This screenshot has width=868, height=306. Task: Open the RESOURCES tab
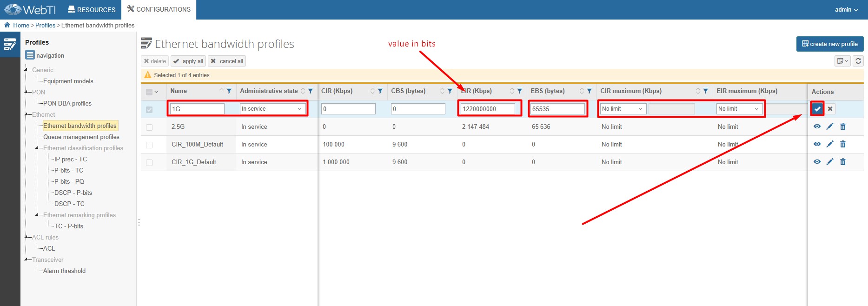[x=92, y=10]
